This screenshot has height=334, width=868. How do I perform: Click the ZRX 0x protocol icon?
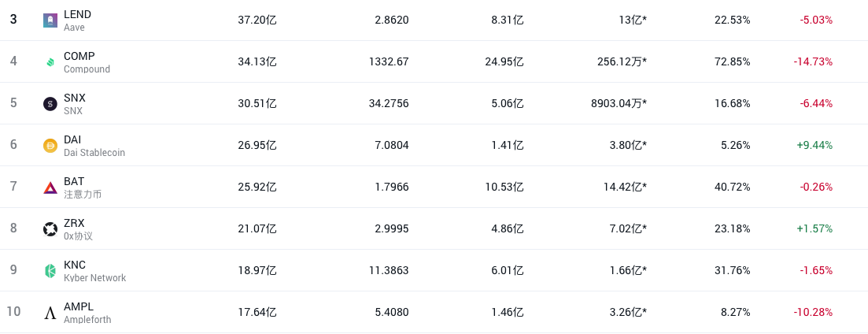point(50,228)
